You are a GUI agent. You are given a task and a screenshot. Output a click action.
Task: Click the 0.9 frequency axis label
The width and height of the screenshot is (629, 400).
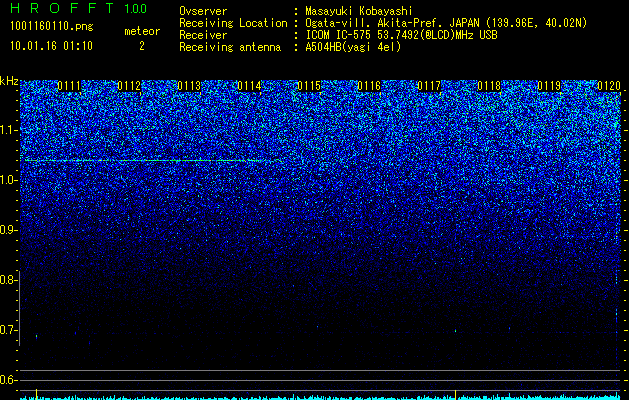tap(8, 230)
